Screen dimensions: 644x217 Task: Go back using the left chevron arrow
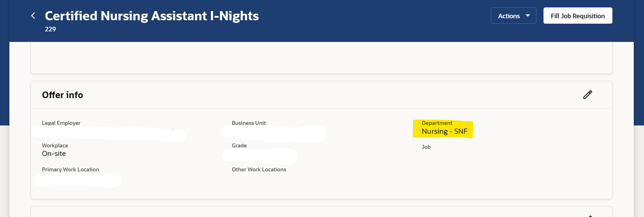click(33, 16)
